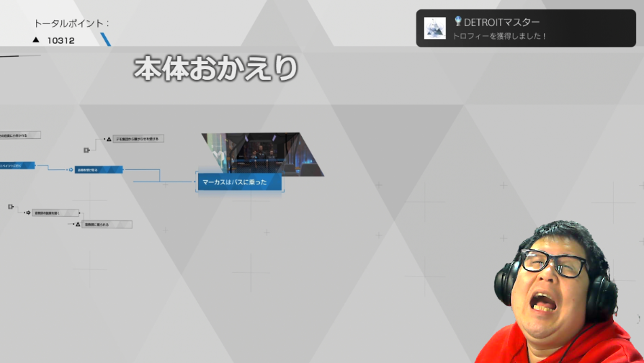Open the bus stop scene thumbnail
Viewport: 644px width, 363px height.
pyautogui.click(x=263, y=154)
